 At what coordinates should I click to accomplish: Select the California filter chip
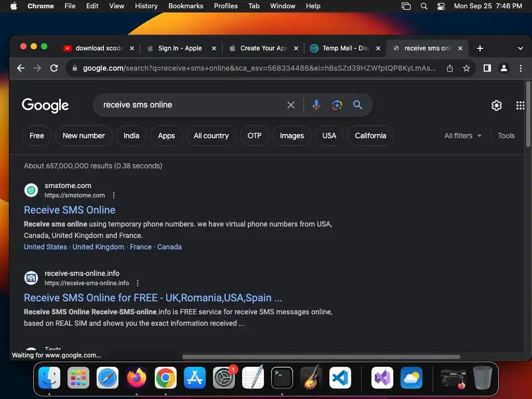[x=370, y=136]
